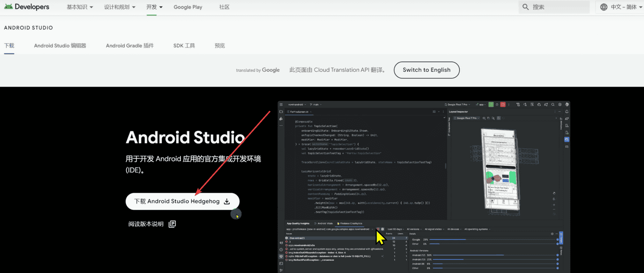Expand the 基本知识 dropdown menu
The image size is (644, 273).
tap(80, 7)
